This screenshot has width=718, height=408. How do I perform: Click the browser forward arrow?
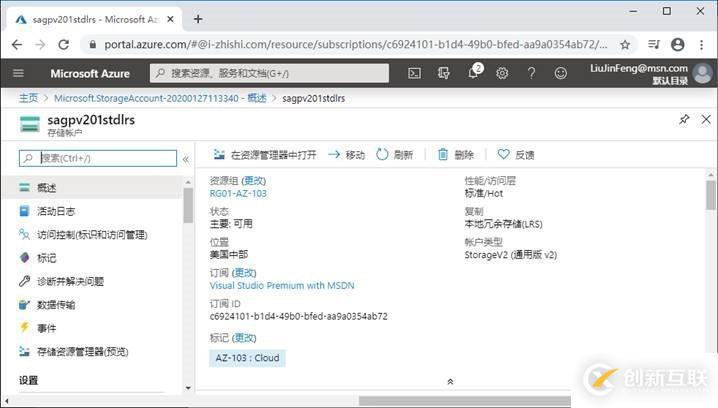point(40,44)
